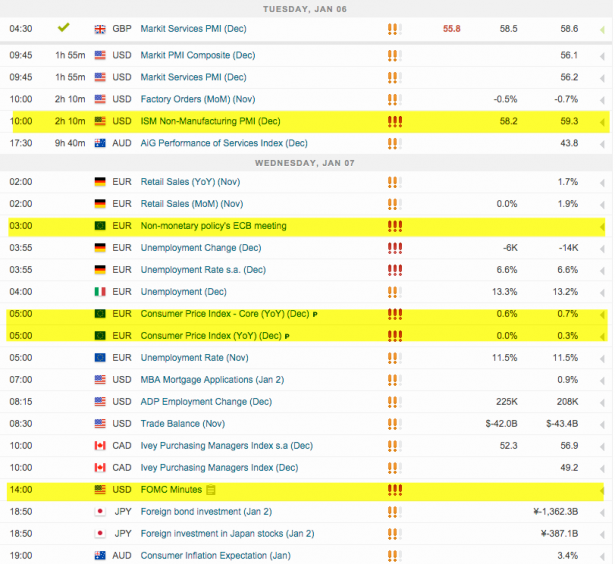Screen dimensions: 615x564
Task: Click Japanese flag on Foreign investment in Japan stocks
Action: coord(100,533)
